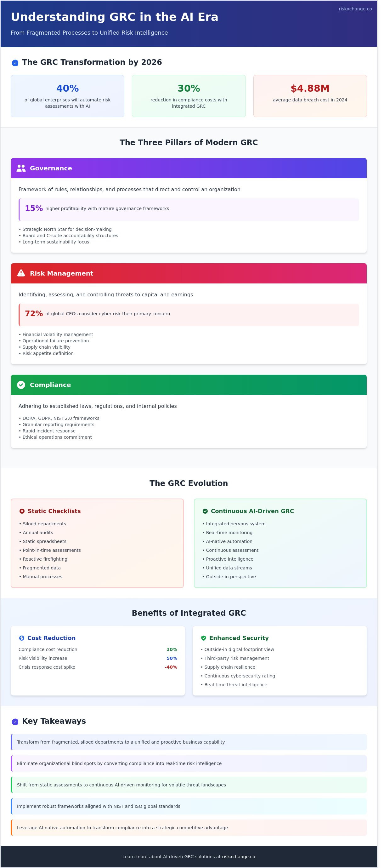This screenshot has width=384, height=868.
Task: Click the green check icon beside Continuous AI-Driven GRC
Action: click(206, 511)
